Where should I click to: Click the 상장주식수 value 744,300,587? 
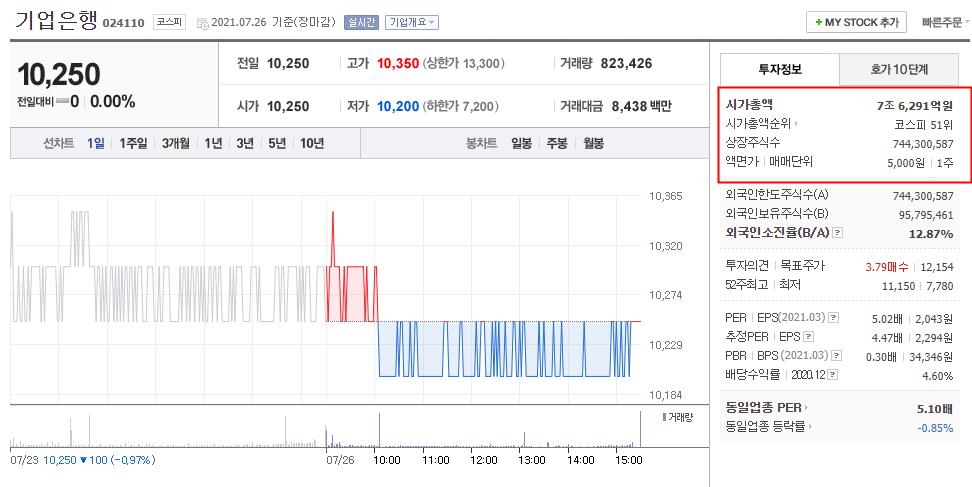[923, 144]
